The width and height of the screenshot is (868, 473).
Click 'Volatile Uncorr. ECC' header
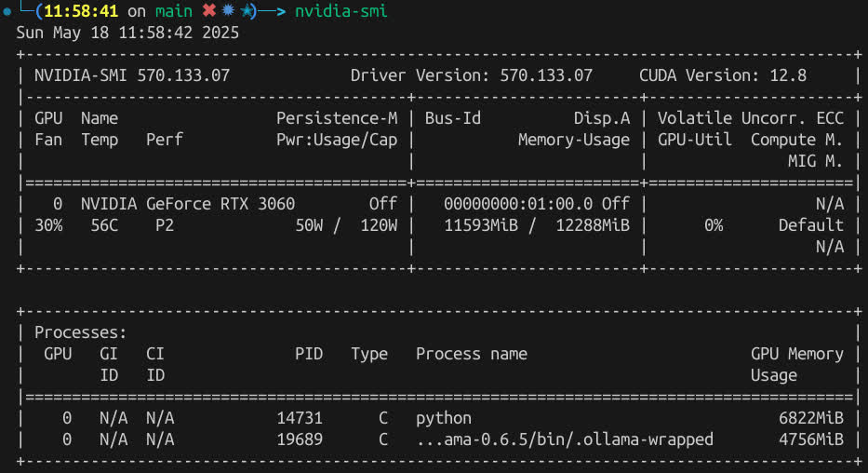pyautogui.click(x=750, y=118)
